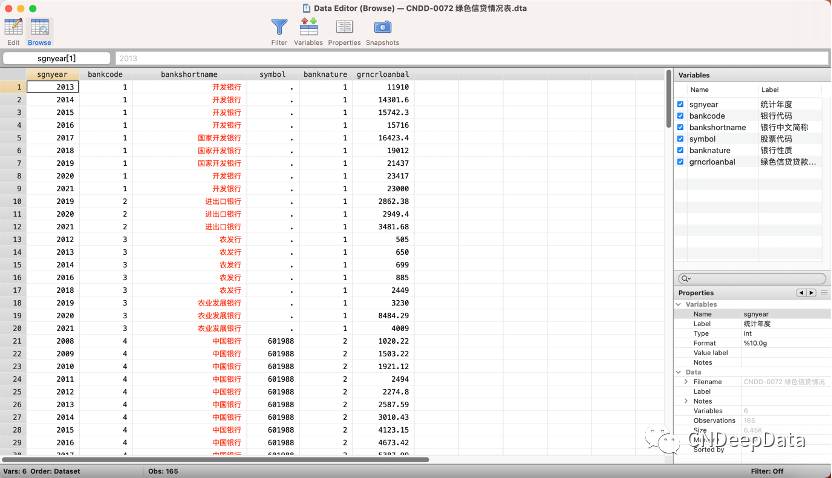Open the Filter tool
The height and width of the screenshot is (478, 832).
tap(279, 28)
